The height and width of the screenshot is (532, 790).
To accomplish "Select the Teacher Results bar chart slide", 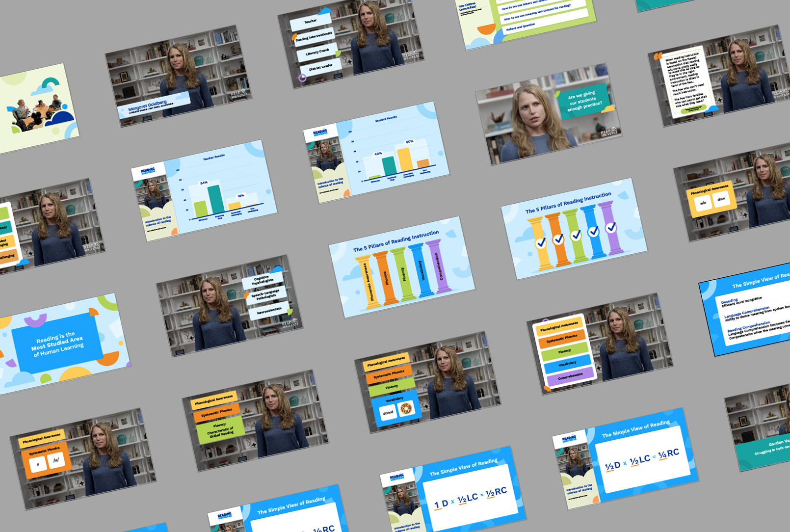I will coord(204,191).
